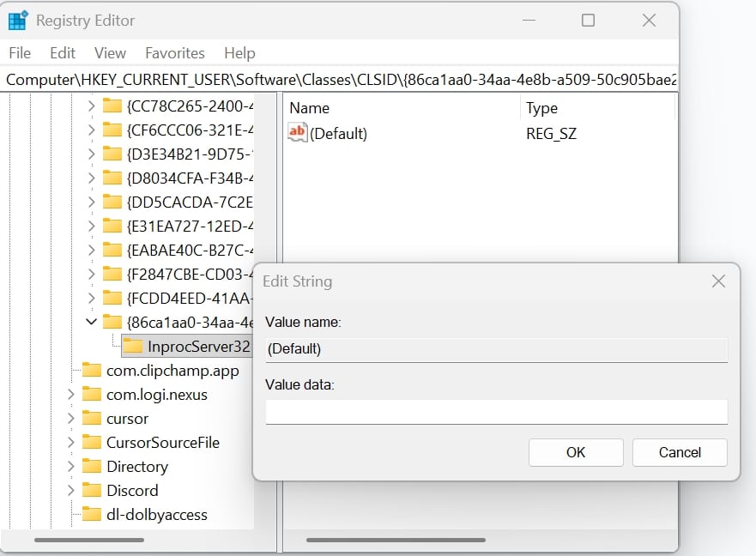Expand the CursorSourceFile key

click(x=71, y=442)
